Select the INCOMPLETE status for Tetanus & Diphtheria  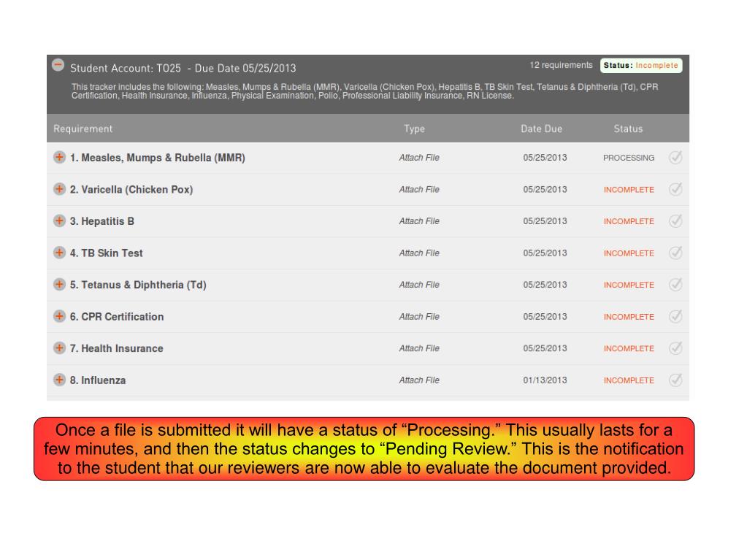(629, 285)
